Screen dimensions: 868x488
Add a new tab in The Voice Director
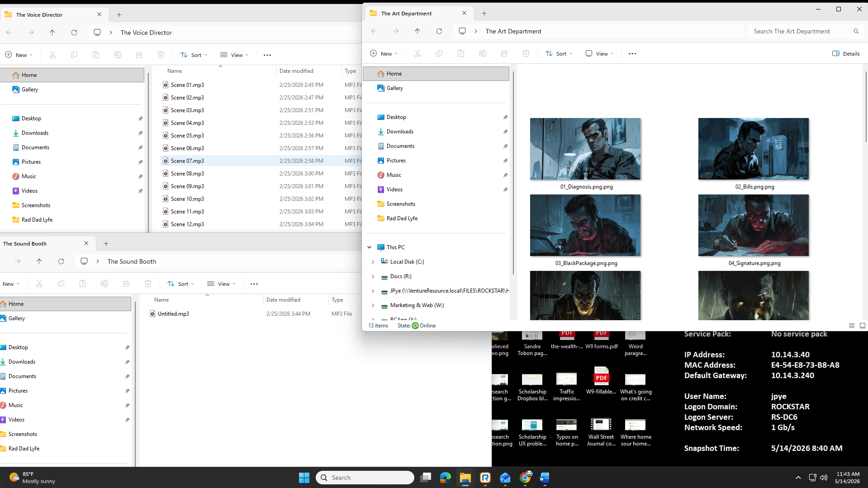point(119,15)
